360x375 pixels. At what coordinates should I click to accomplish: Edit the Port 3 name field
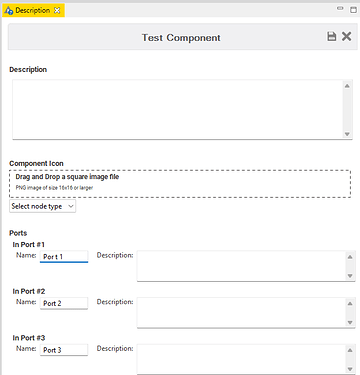64,350
